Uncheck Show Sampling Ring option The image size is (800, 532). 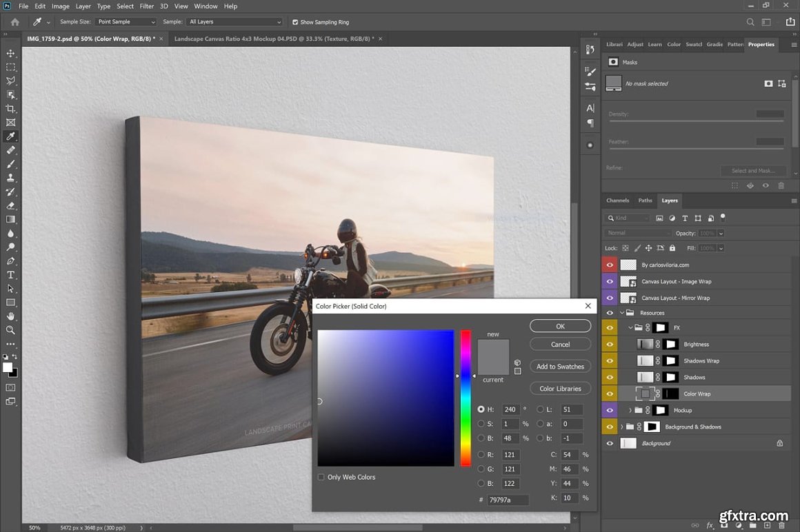tap(295, 22)
